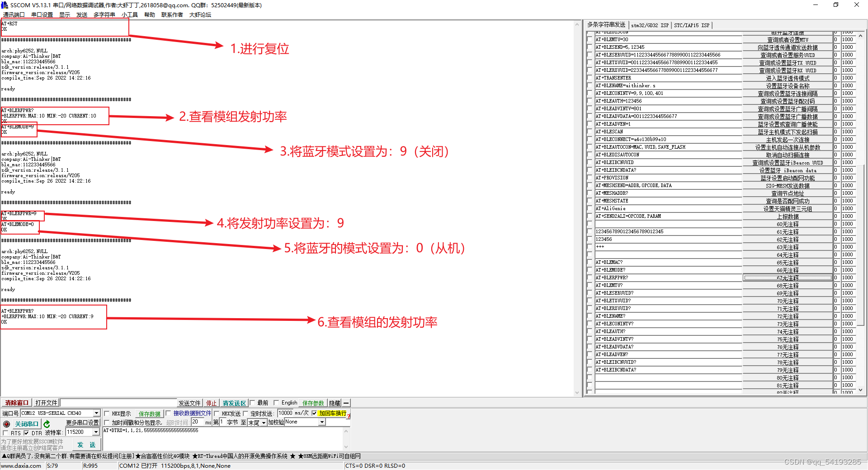Open the 加校验 None checksum dropdown

point(322,422)
